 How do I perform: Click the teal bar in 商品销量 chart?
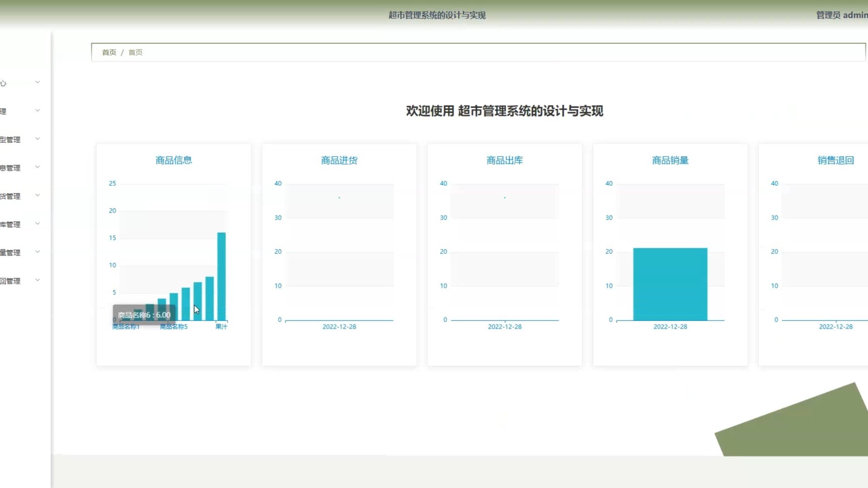tap(670, 284)
